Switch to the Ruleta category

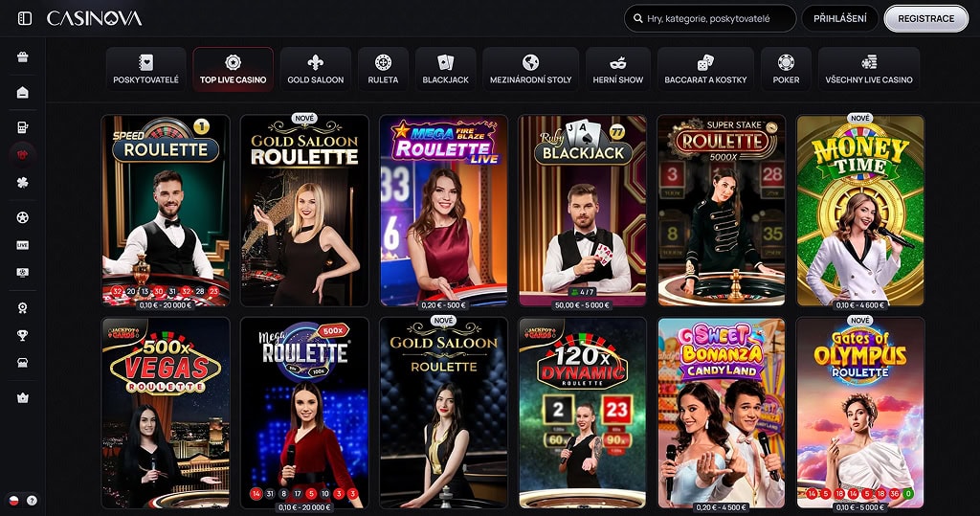[x=383, y=70]
